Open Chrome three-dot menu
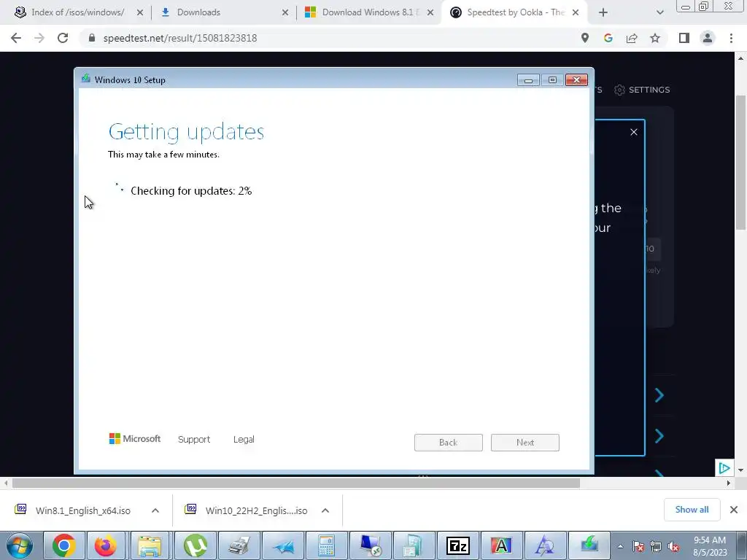Viewport: 747px width, 560px height. click(x=731, y=38)
